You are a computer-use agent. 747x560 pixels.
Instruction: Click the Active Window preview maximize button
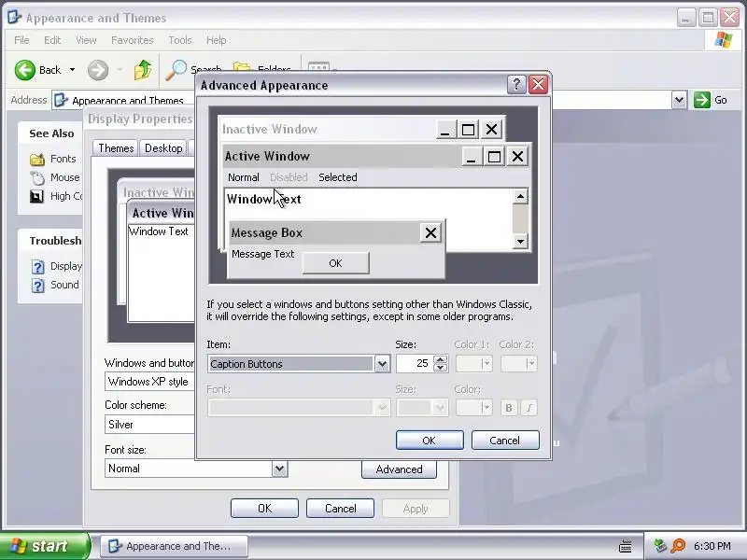[494, 156]
